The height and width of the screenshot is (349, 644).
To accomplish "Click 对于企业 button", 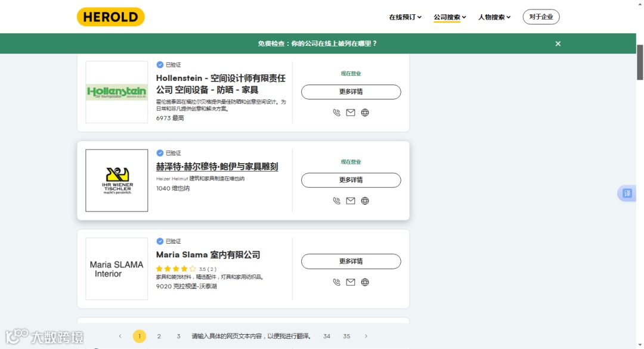I will (541, 17).
